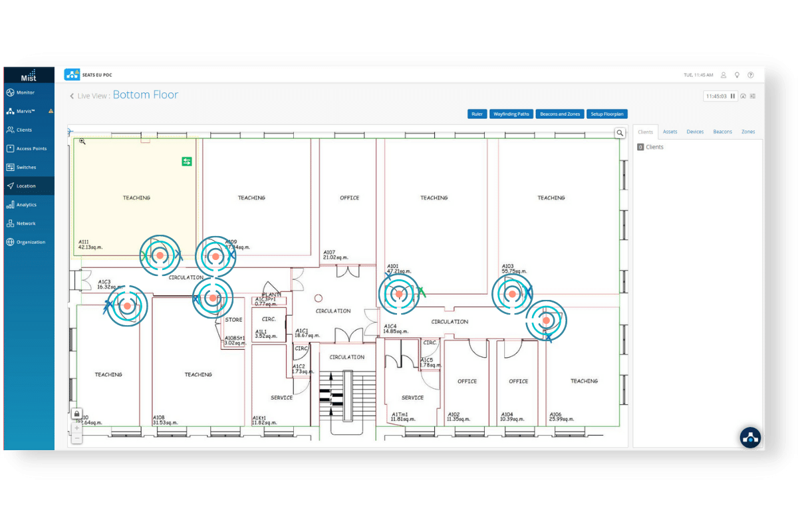The width and height of the screenshot is (798, 532).
Task: Click the map search magnifier icon
Action: tap(620, 133)
